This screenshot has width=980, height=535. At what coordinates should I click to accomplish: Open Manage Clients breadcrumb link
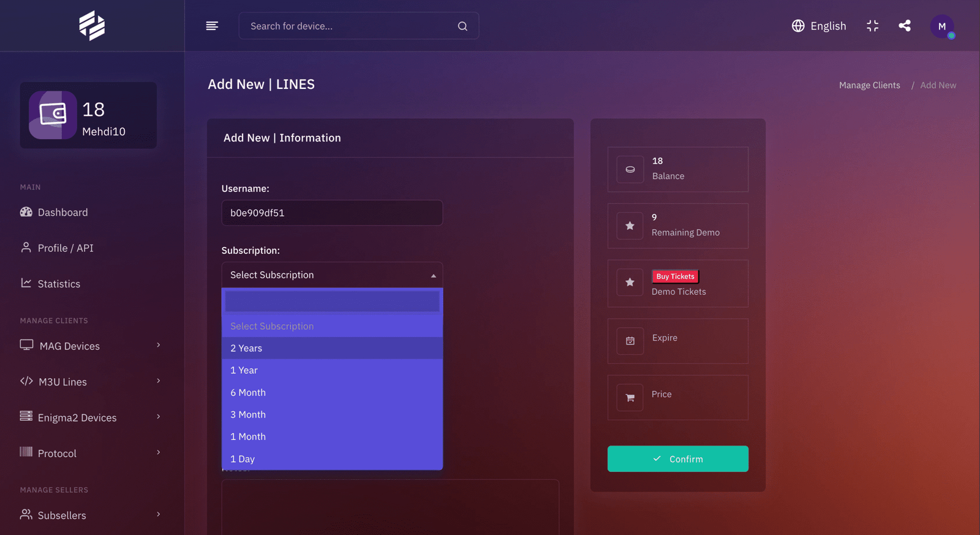[x=869, y=85]
